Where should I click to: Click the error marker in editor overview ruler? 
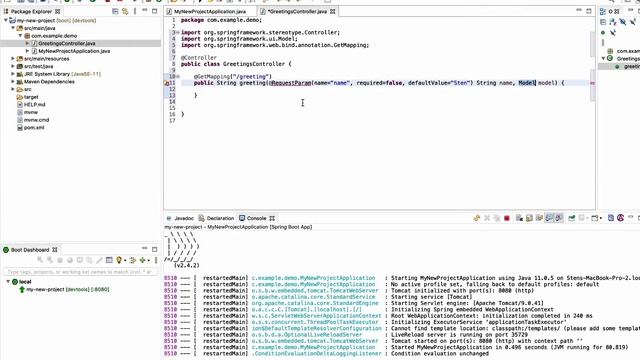[592, 83]
